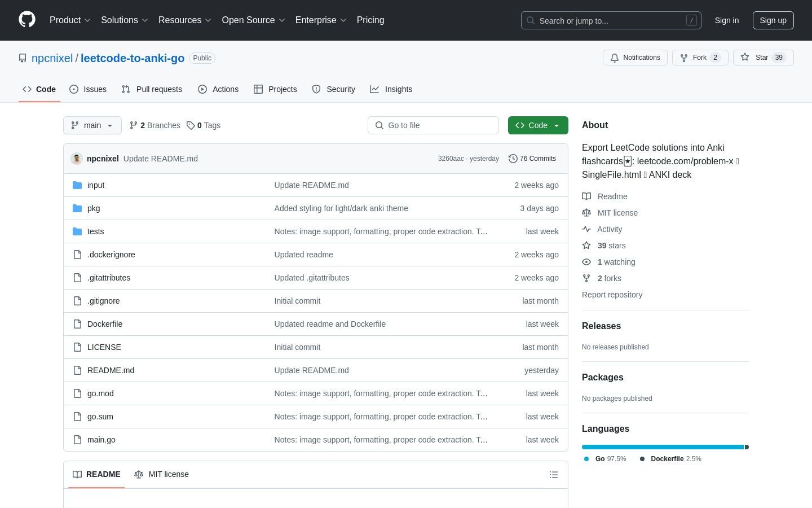Click the Go language bar segment
The image size is (812, 508).
(663, 447)
